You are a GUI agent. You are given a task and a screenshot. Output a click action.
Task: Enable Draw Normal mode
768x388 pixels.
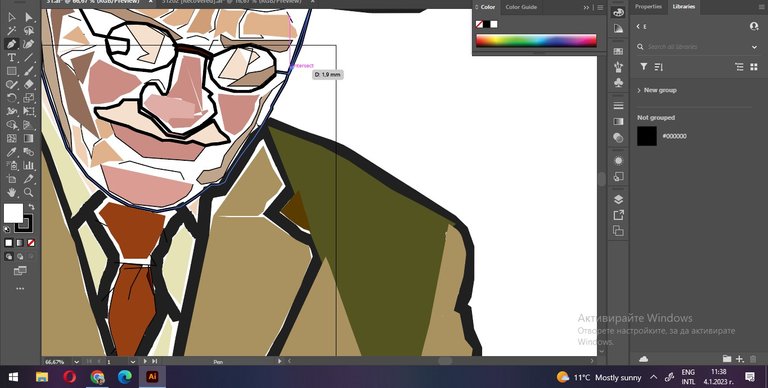[9, 256]
